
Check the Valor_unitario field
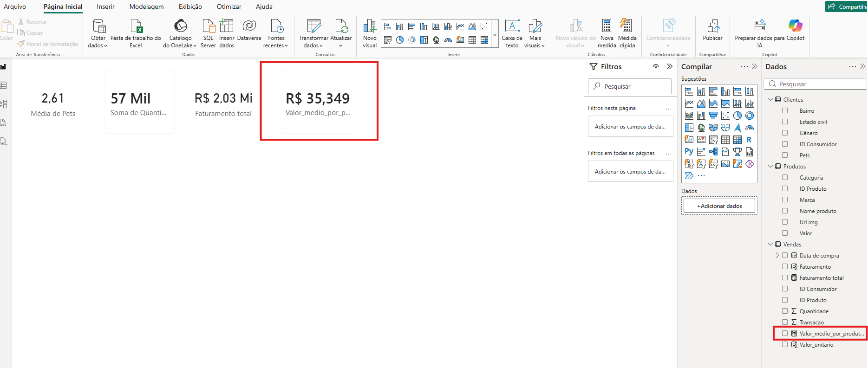[785, 344]
